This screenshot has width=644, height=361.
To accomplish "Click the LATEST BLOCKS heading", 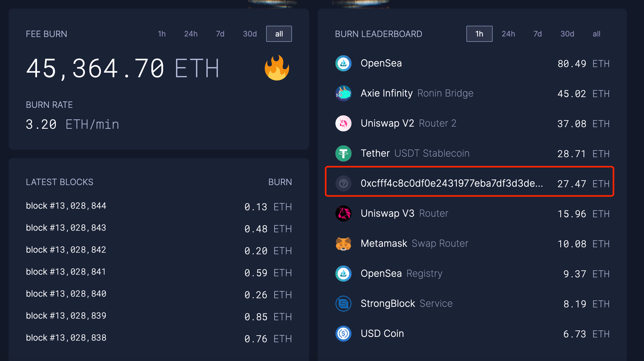I will (x=60, y=182).
